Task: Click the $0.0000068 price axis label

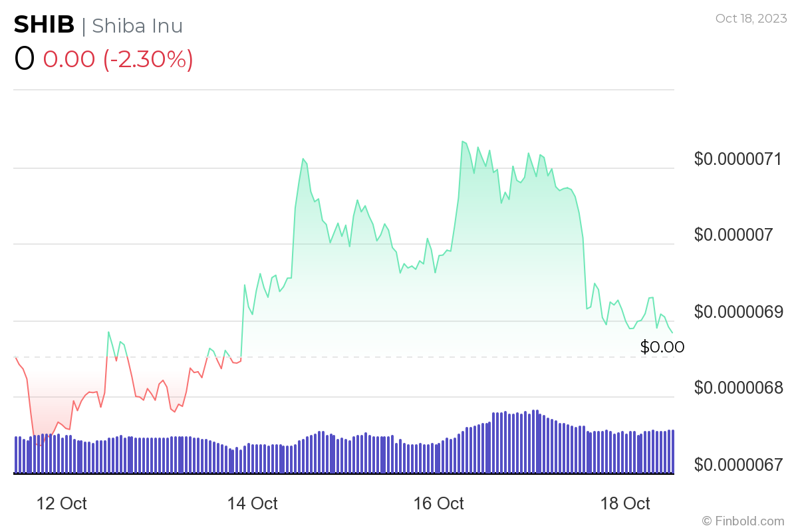Action: (737, 388)
